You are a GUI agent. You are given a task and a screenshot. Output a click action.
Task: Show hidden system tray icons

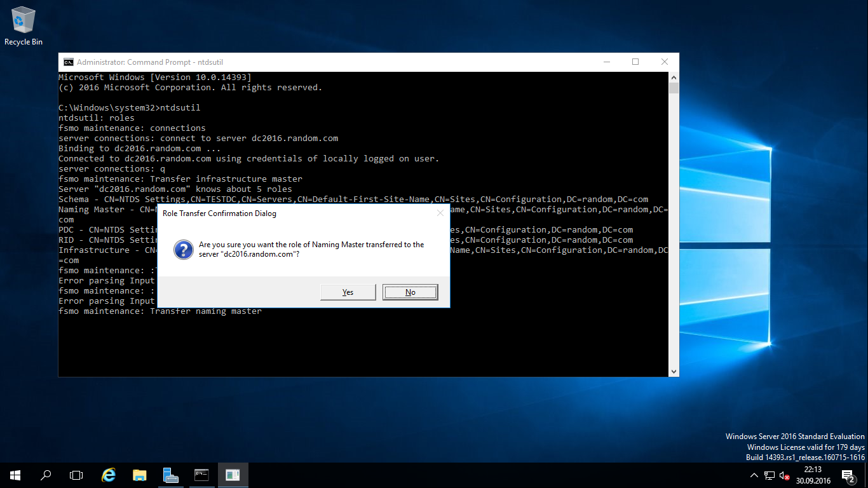(x=754, y=475)
